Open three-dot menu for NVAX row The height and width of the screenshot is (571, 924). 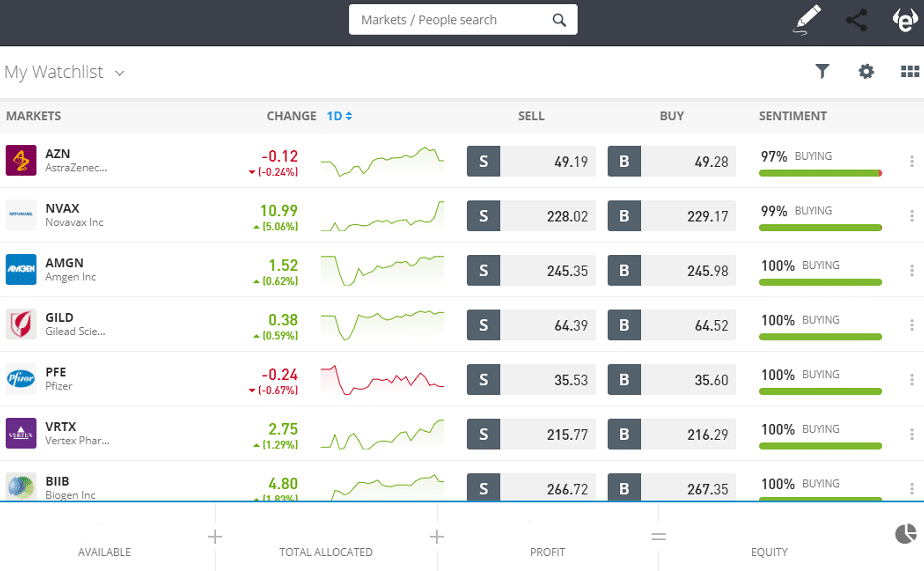pyautogui.click(x=912, y=216)
